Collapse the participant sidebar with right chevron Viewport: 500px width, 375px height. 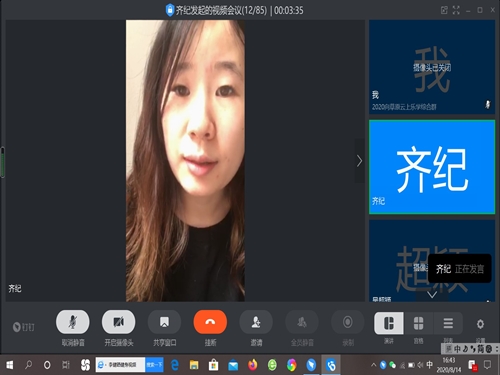click(359, 161)
